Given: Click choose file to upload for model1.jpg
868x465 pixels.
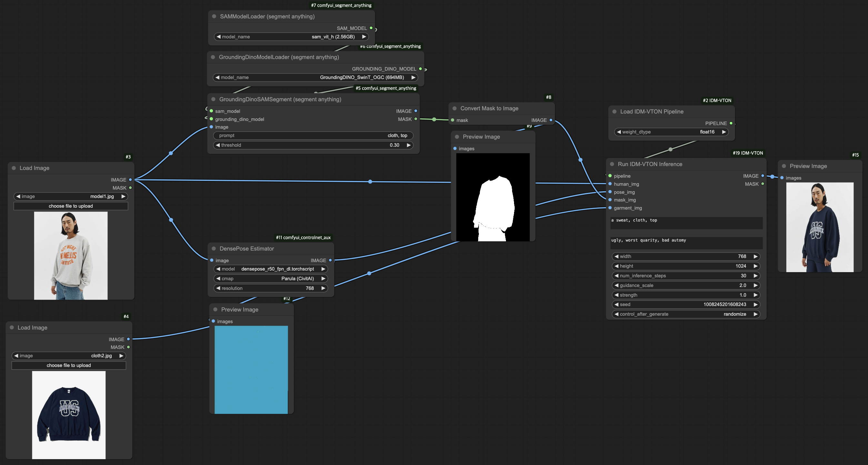Looking at the screenshot, I should (x=71, y=206).
